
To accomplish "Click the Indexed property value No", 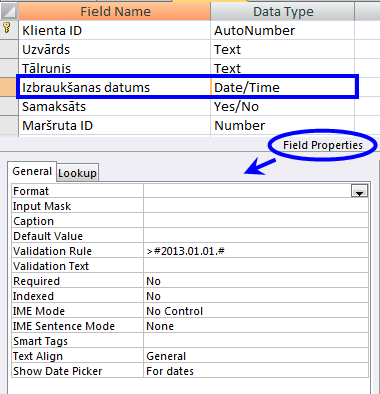I will 256,296.
